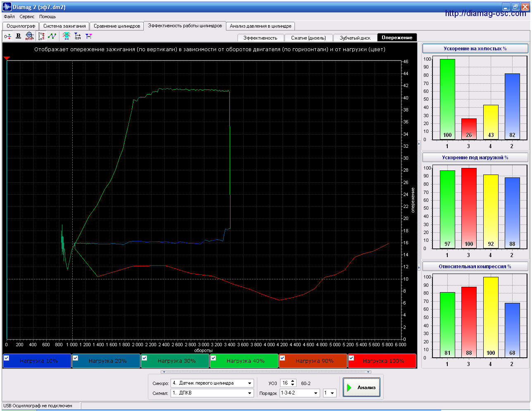Screen dimensions: 532x411
Task: Switch to Анализ давления в цилиндре tab
Action: (x=261, y=26)
